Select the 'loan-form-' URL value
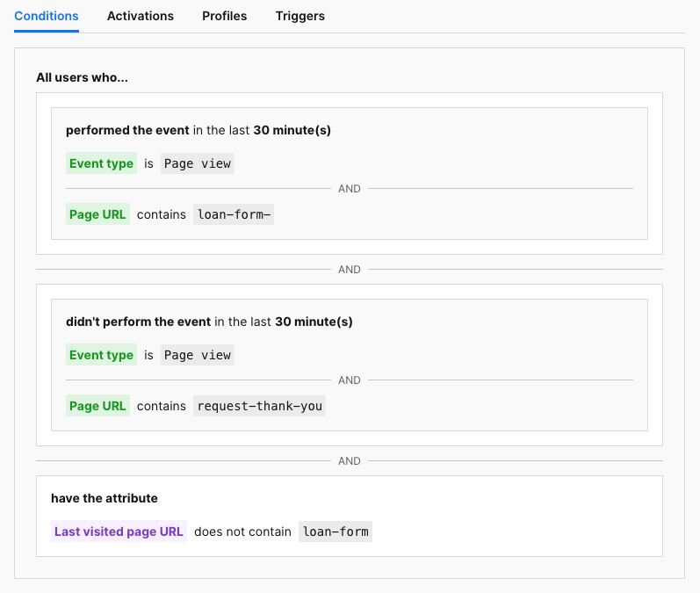This screenshot has width=700, height=593. pos(234,214)
